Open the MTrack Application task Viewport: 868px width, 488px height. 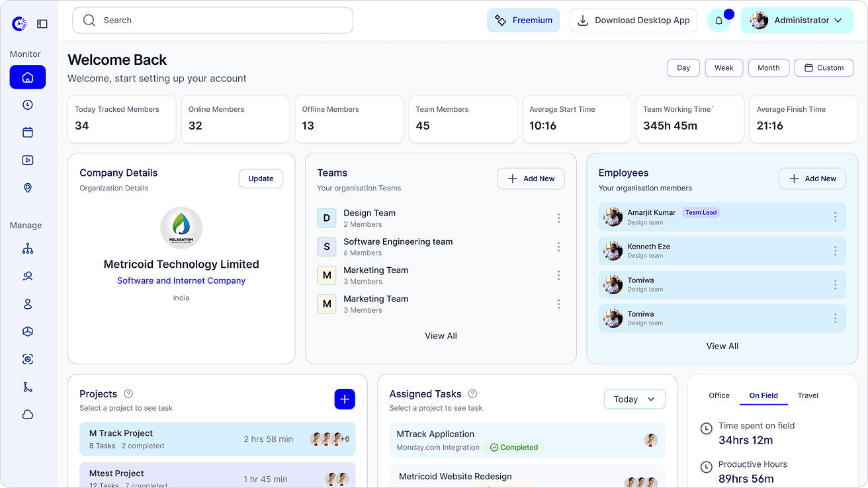(527, 440)
